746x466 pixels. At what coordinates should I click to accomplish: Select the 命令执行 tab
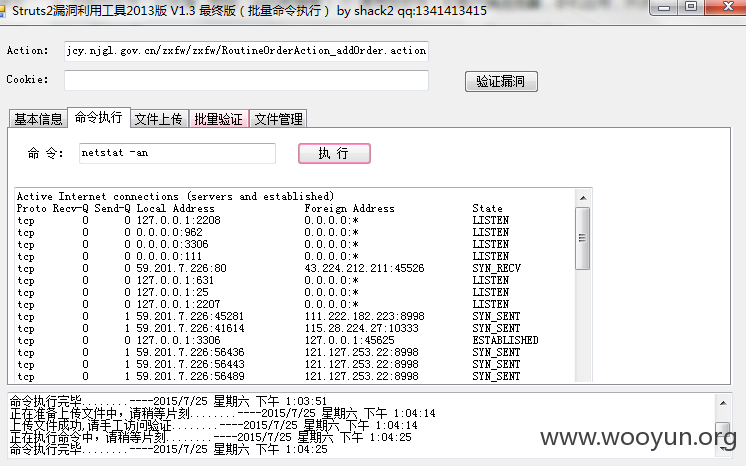(98, 117)
